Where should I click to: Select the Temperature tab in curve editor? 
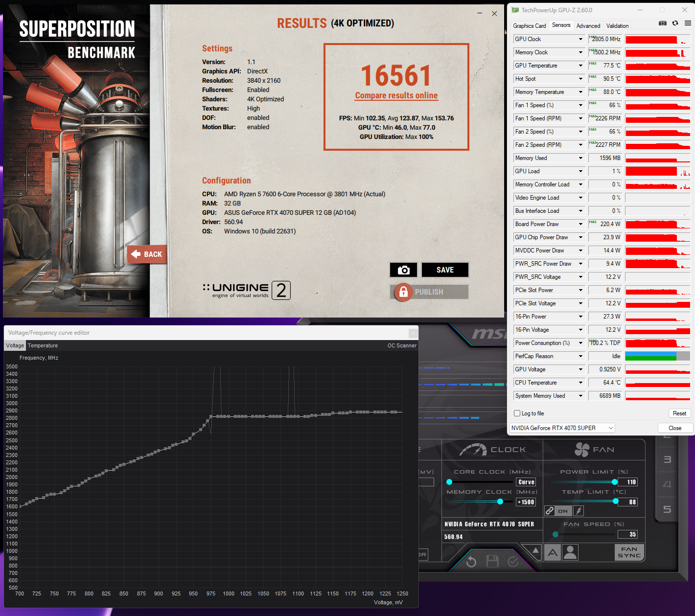point(43,345)
